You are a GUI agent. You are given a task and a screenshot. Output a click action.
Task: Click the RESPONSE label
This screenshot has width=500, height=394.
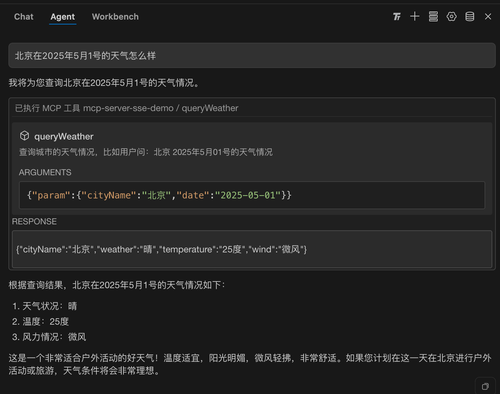coord(34,221)
